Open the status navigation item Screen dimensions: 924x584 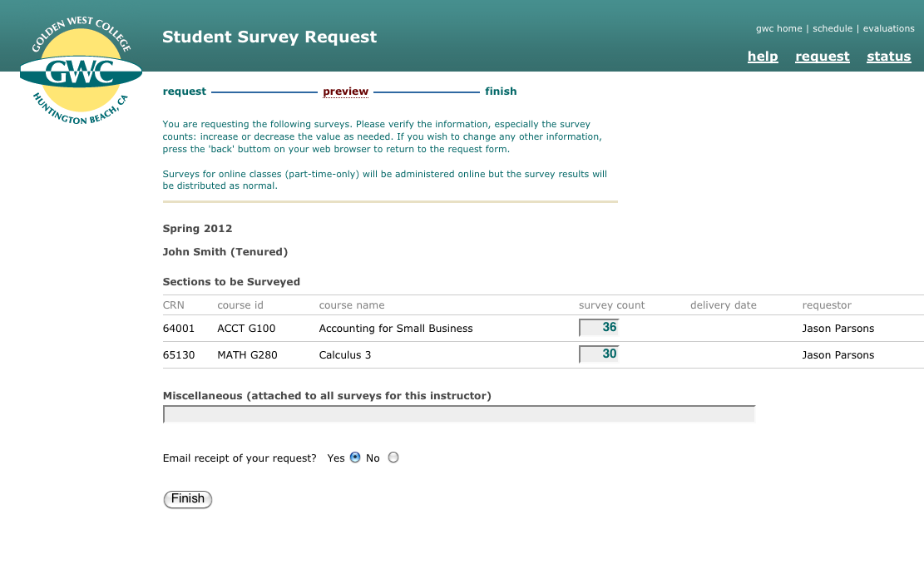(888, 57)
